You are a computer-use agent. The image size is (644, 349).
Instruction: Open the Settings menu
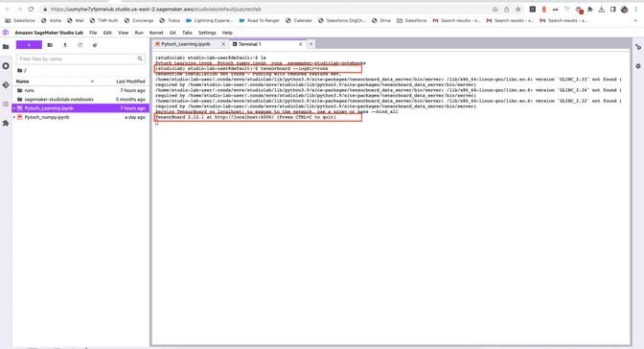207,33
